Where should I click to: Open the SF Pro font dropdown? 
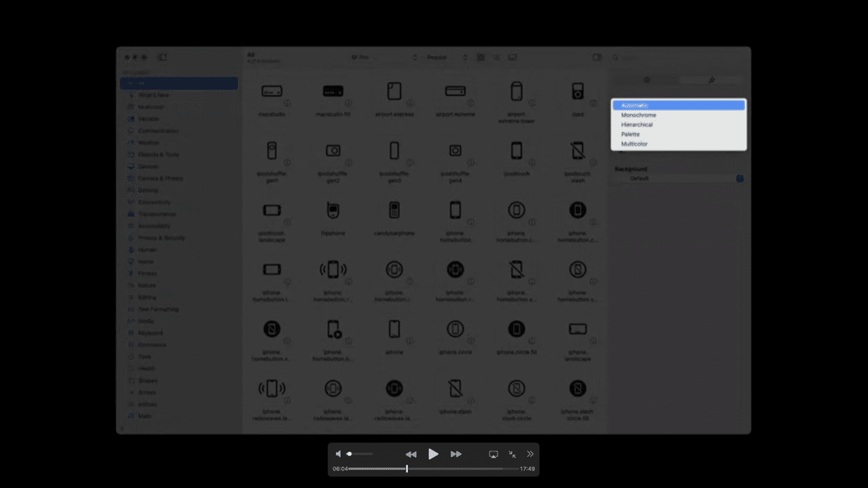(x=384, y=57)
